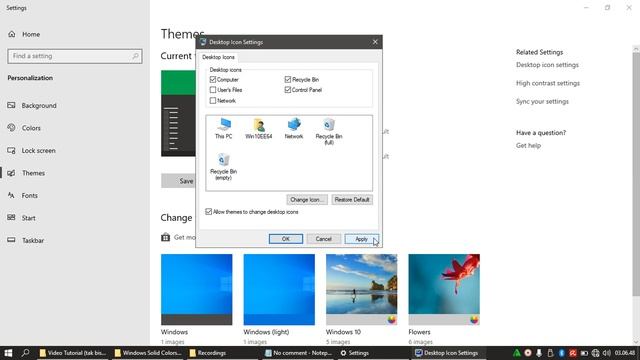The image size is (640, 360).
Task: Select the Desktop Icons tab
Action: pyautogui.click(x=218, y=57)
